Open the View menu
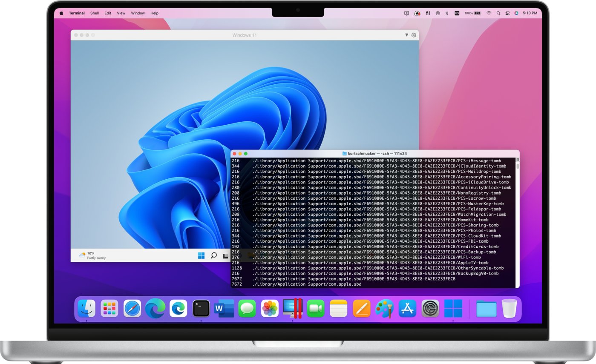 click(x=121, y=13)
